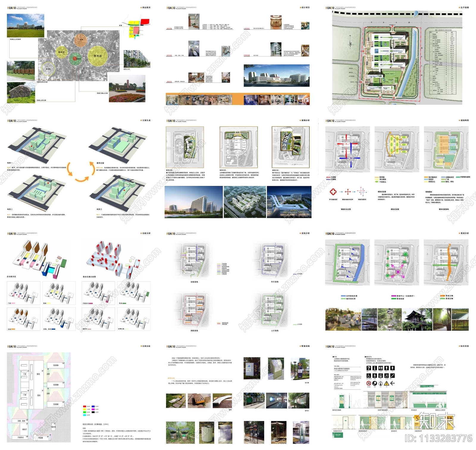Viewport: 476px width, 450px height.
Task: Click the single man restroom pictogram
Action: (x=386, y=368)
